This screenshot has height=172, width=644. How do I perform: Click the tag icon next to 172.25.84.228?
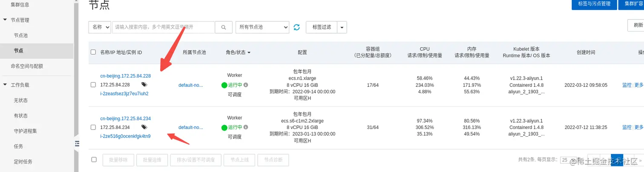144,85
